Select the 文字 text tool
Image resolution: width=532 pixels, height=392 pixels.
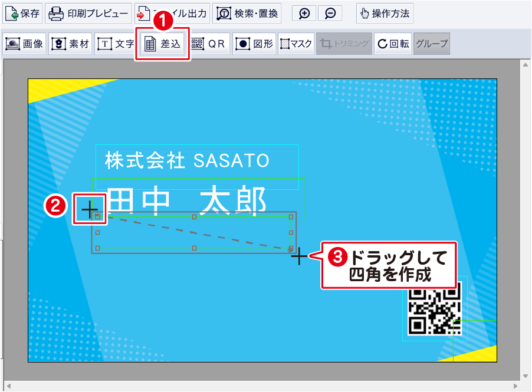click(x=116, y=44)
